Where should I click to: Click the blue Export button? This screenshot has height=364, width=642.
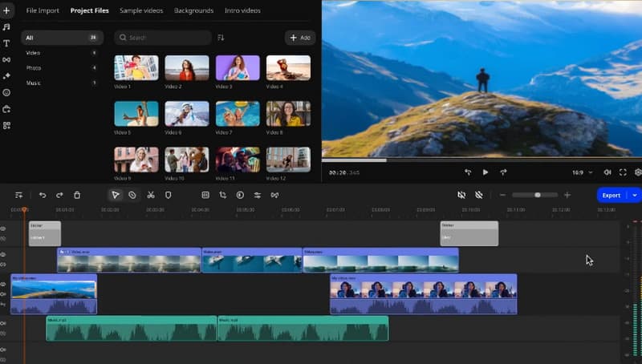(x=612, y=195)
